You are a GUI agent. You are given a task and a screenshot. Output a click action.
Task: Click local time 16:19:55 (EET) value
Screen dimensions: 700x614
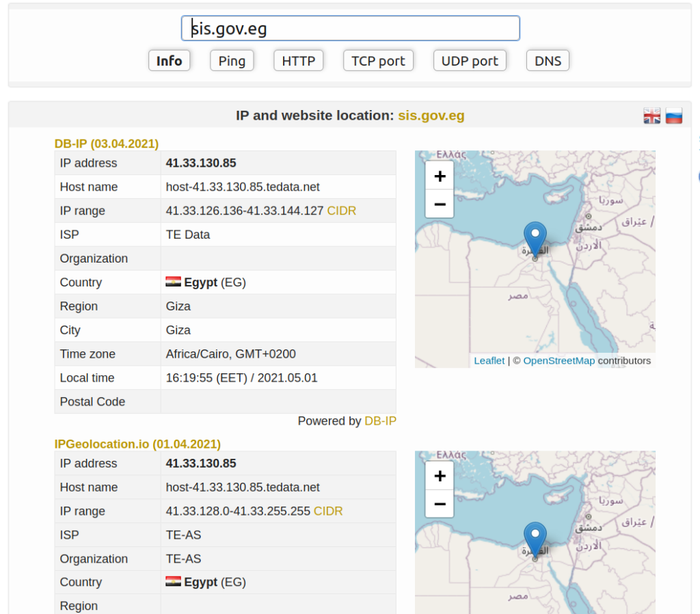click(241, 378)
